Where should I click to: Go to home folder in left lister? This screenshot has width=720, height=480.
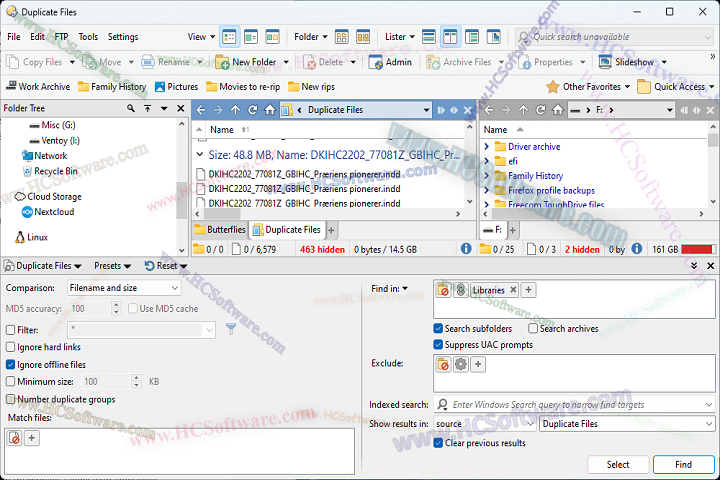click(x=270, y=110)
